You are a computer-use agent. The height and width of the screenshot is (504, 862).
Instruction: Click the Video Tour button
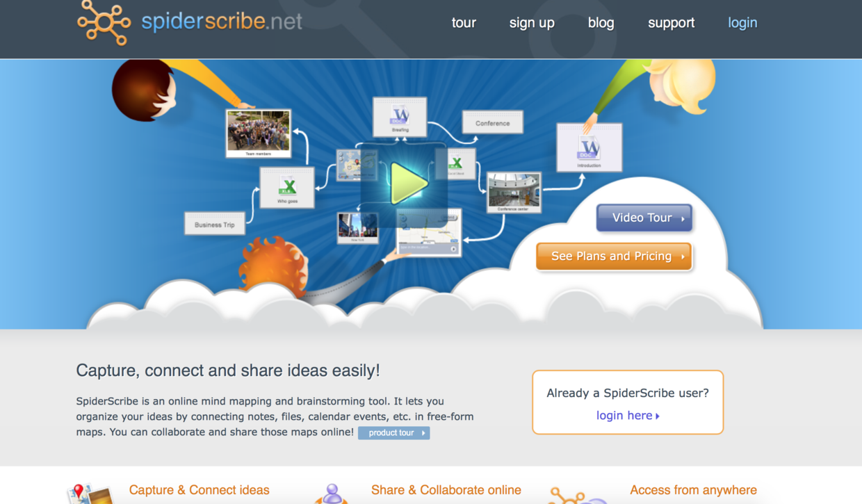pyautogui.click(x=644, y=218)
